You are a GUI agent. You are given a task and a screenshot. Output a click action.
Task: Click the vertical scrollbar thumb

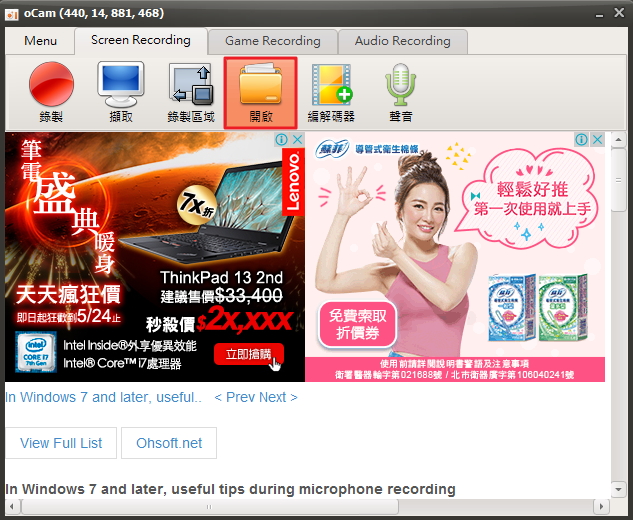(x=618, y=180)
